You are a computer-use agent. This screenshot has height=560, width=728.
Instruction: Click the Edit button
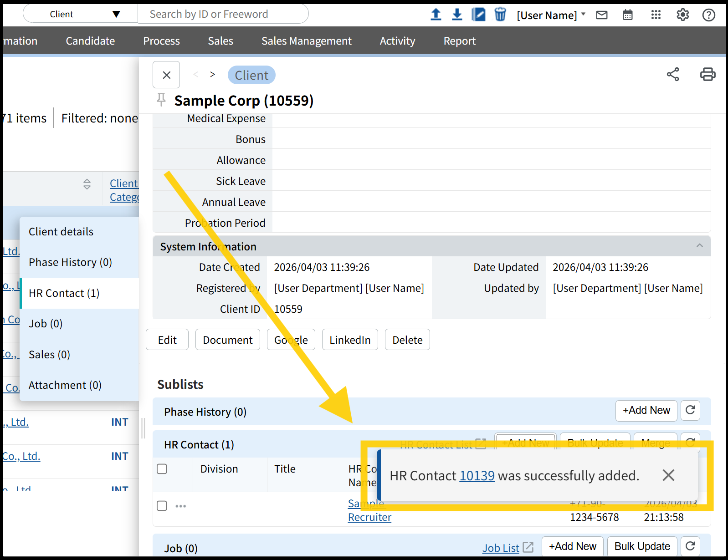[167, 340]
